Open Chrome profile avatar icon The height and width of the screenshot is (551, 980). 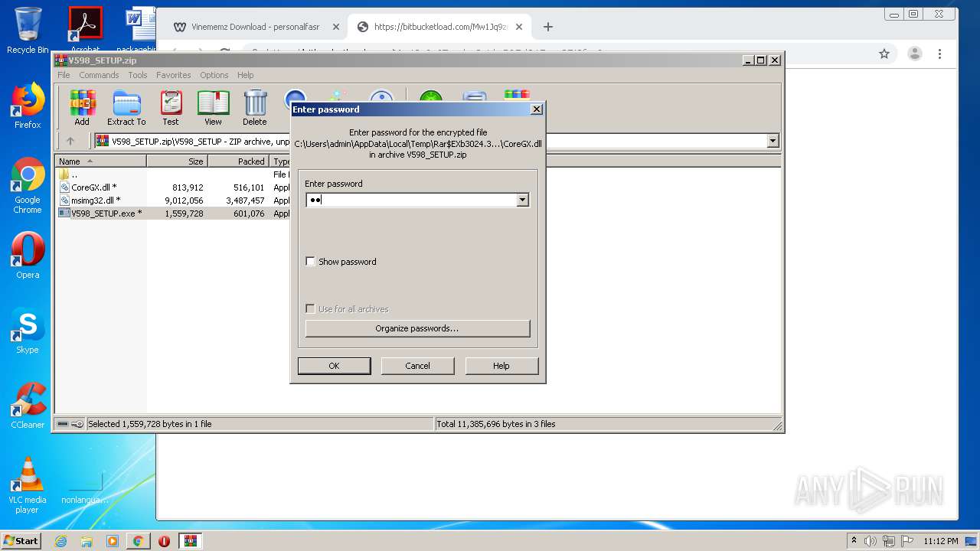[914, 54]
